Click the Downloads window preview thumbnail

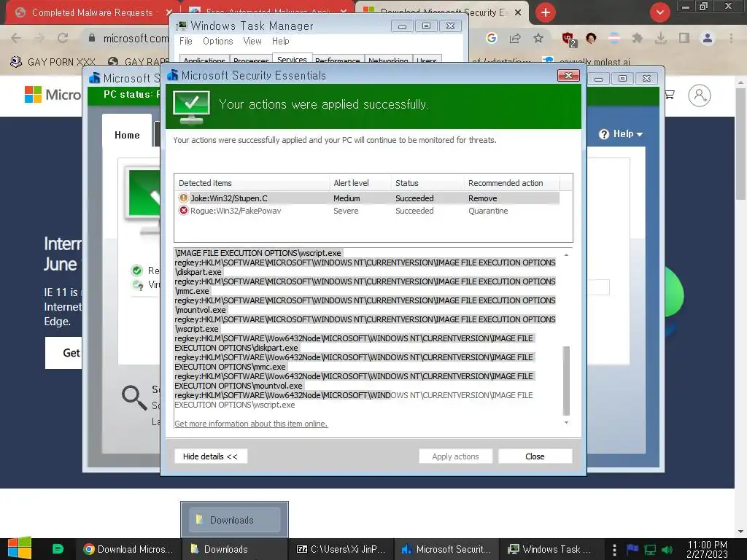click(x=234, y=519)
